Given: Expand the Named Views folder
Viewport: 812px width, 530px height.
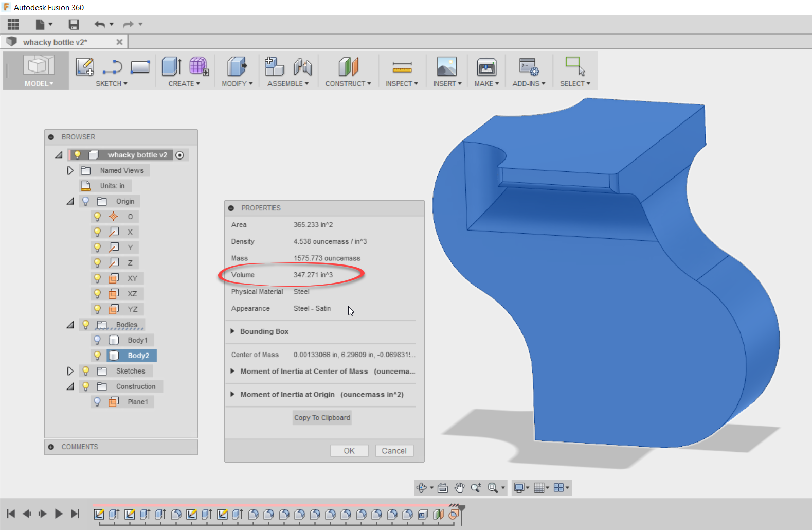Looking at the screenshot, I should point(70,170).
